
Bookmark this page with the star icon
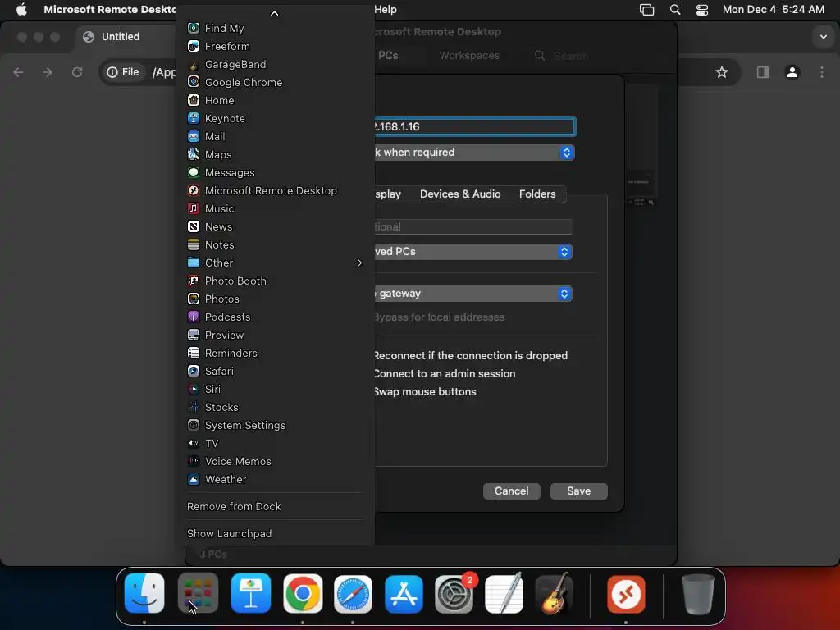722,72
